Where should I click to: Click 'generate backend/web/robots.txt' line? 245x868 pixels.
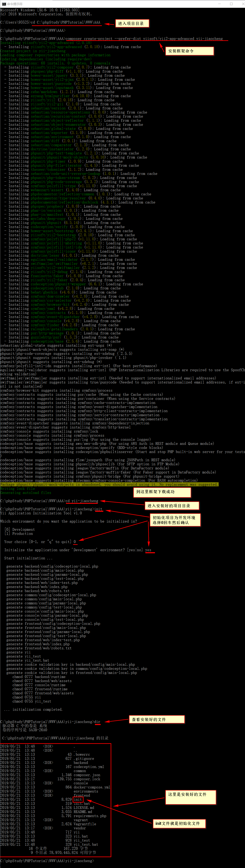pyautogui.click(x=38, y=591)
